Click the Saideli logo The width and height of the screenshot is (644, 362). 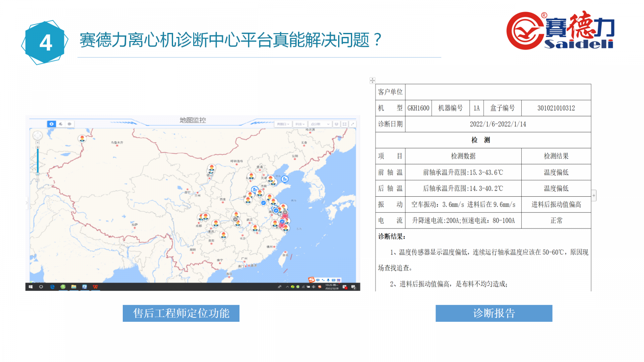click(560, 31)
